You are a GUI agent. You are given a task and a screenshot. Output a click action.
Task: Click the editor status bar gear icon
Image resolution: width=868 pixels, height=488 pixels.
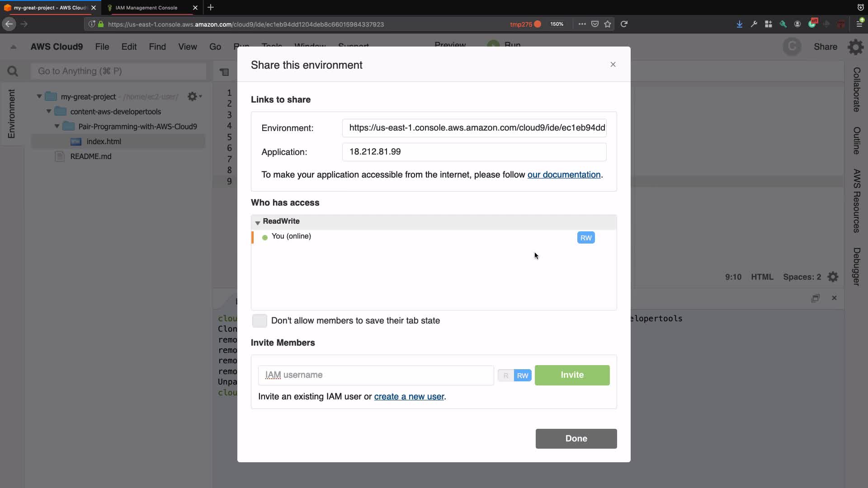[833, 277]
